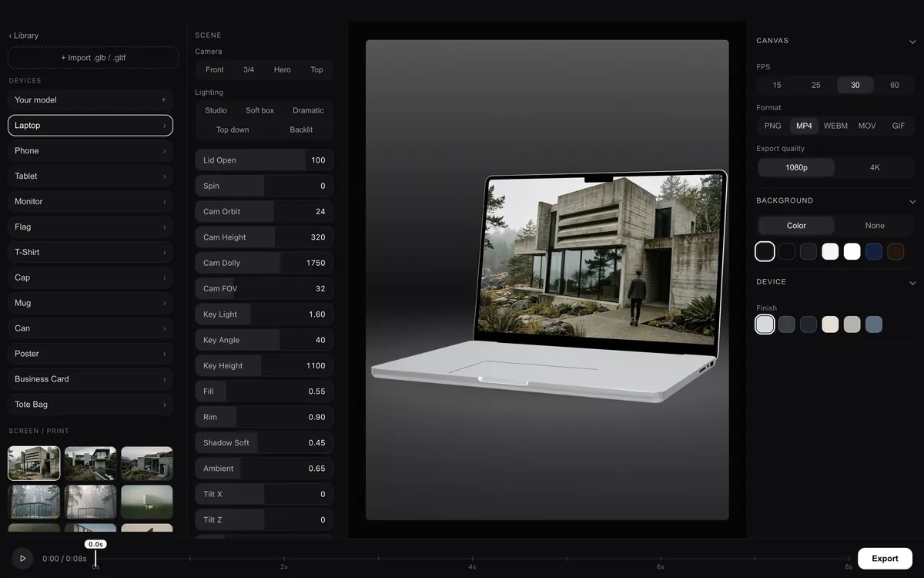Export the animation
This screenshot has width=924, height=578.
[885, 559]
